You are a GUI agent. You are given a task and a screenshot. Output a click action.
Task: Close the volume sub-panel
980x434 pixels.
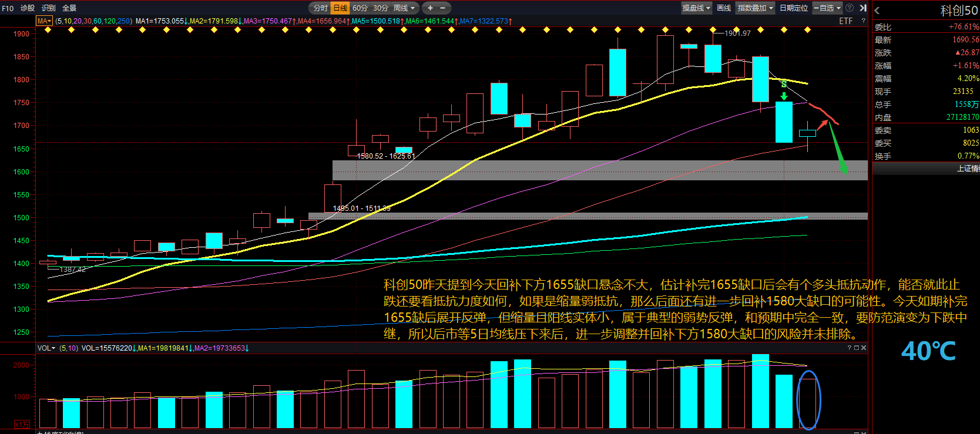863,348
